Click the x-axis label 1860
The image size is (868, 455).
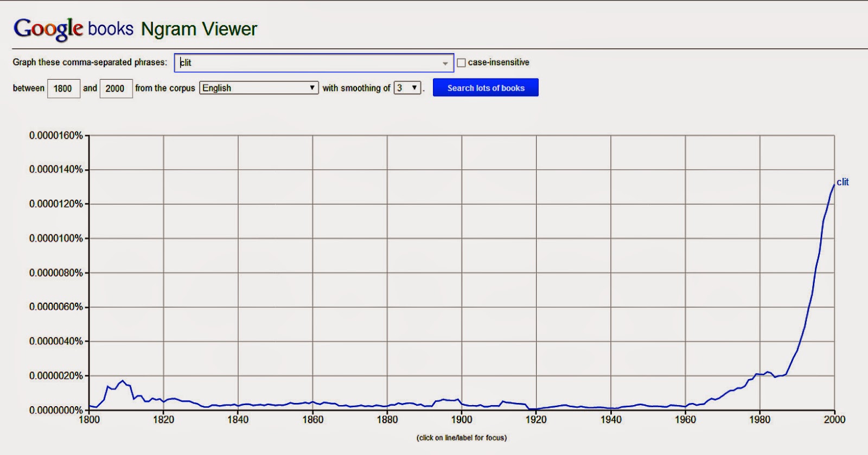click(x=312, y=419)
